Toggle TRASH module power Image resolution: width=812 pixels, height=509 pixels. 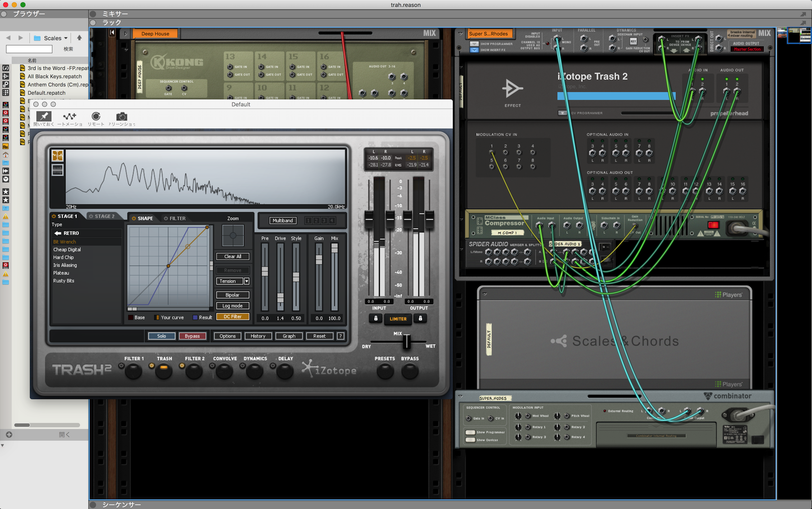coord(152,366)
